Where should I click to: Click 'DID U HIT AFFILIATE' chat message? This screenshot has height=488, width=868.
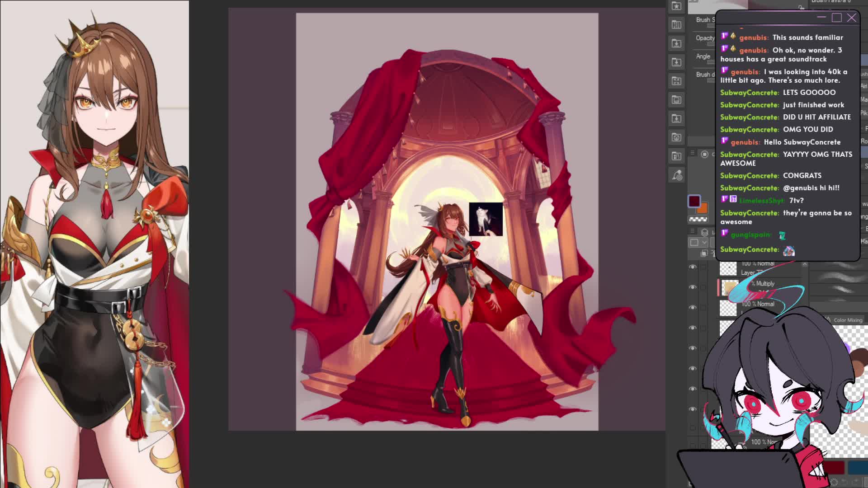tap(817, 117)
